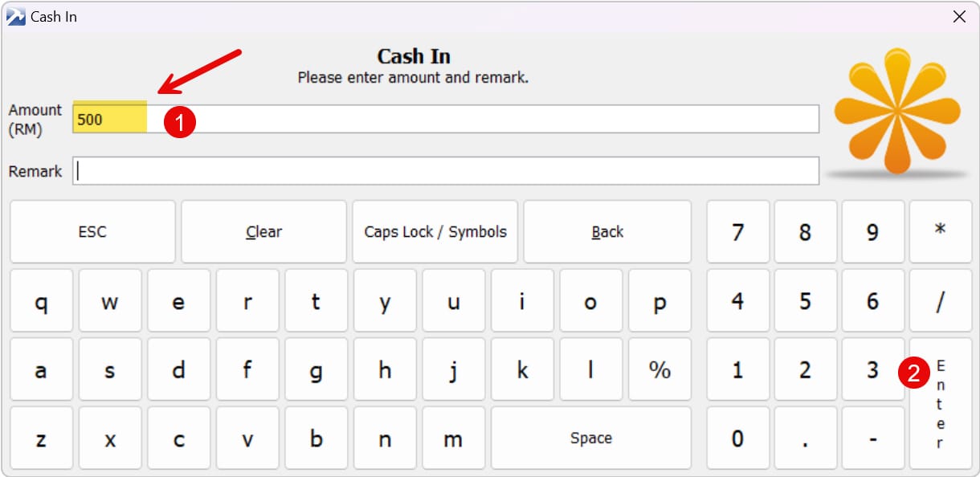
Task: Tap the minus sign key
Action: point(872,438)
